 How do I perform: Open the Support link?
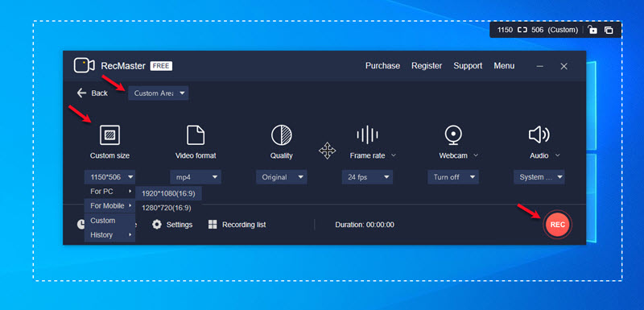(468, 66)
